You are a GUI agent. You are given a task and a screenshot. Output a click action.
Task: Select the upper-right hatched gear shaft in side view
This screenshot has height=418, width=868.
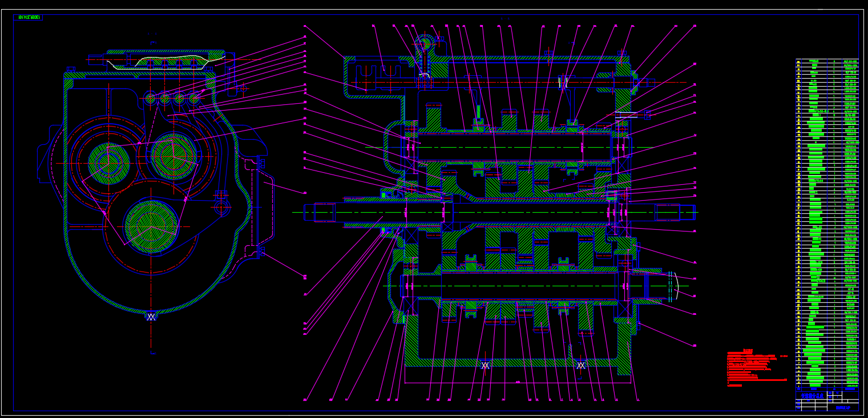tap(173, 156)
